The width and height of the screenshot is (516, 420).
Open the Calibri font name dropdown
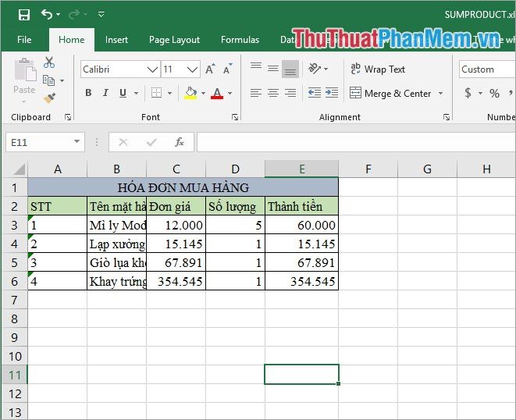coord(152,69)
